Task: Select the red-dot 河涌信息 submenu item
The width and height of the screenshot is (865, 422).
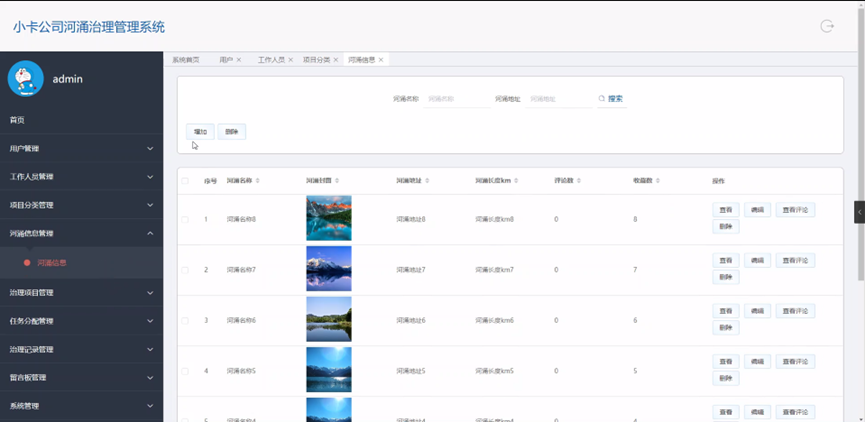Action: (81, 263)
